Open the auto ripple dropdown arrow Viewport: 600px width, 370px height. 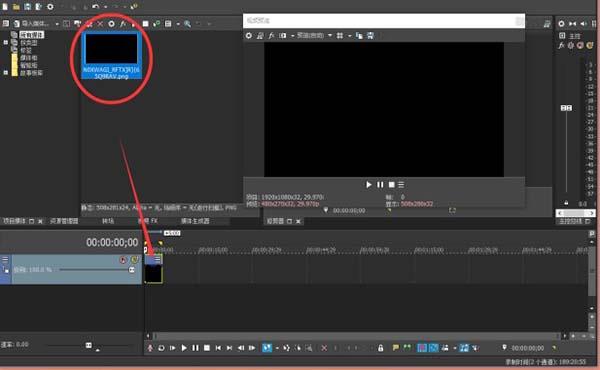coord(455,348)
